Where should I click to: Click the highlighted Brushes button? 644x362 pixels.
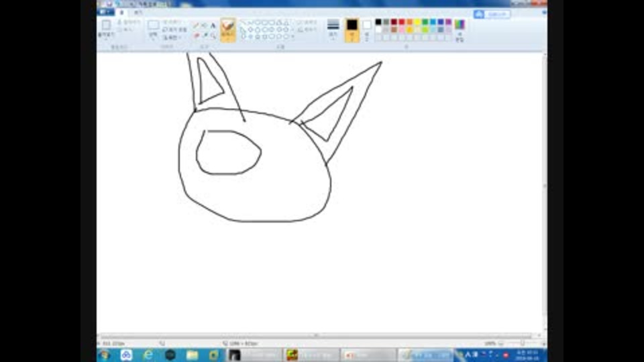[228, 29]
